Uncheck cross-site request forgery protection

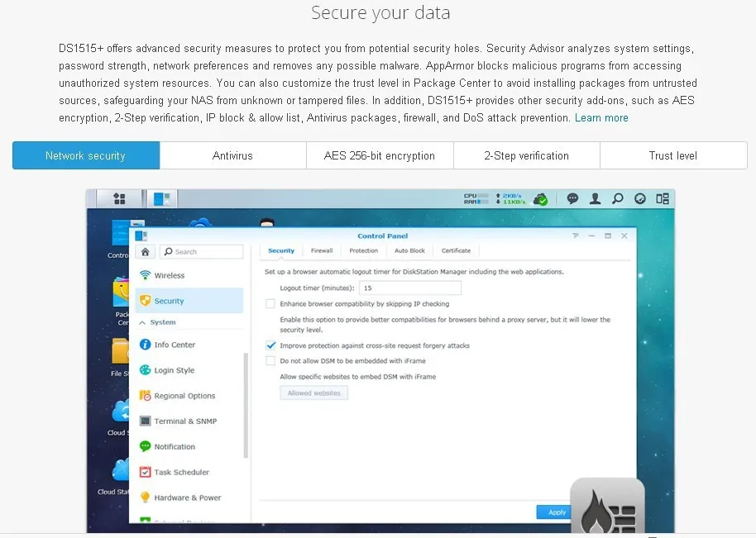coord(270,345)
